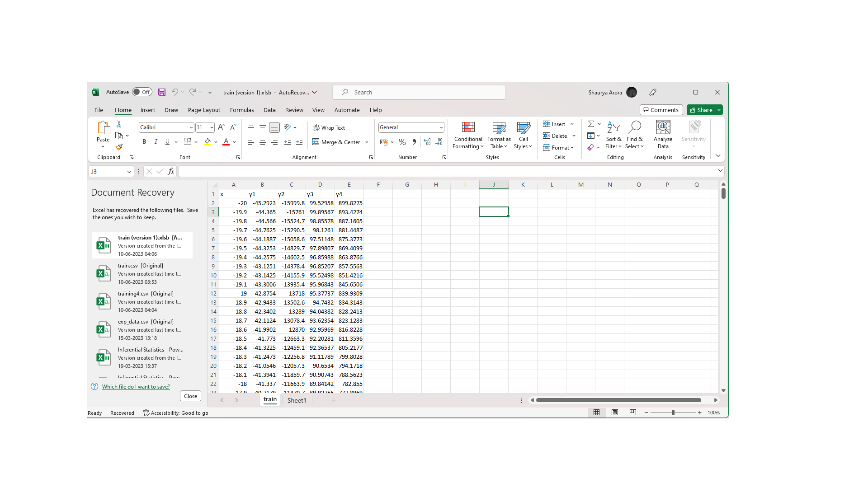The height and width of the screenshot is (488, 868).
Task: Switch to the Sheet1 worksheet tab
Action: click(297, 400)
